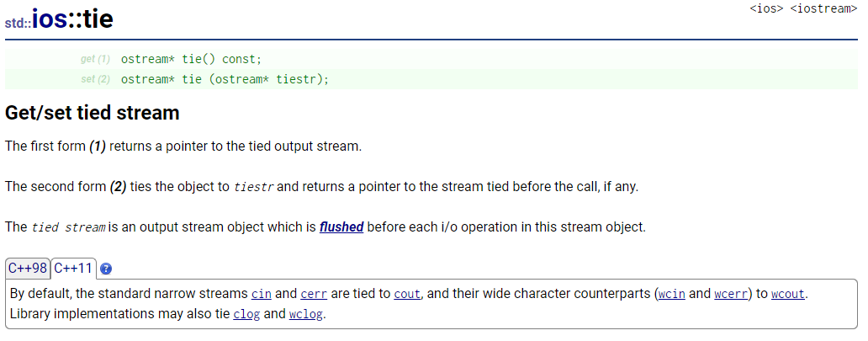
Task: Select the C++11 tab
Action: click(x=74, y=268)
